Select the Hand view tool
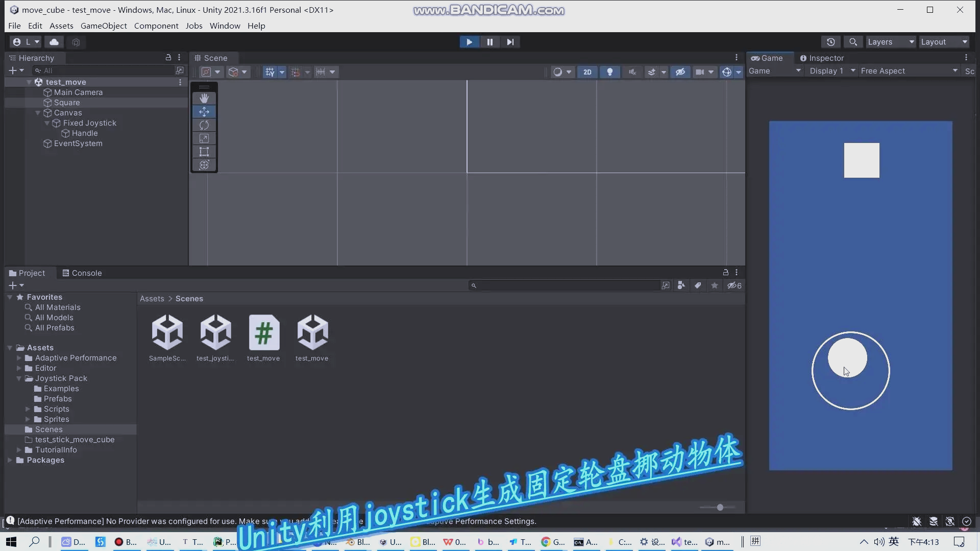This screenshot has width=980, height=551. point(204,98)
